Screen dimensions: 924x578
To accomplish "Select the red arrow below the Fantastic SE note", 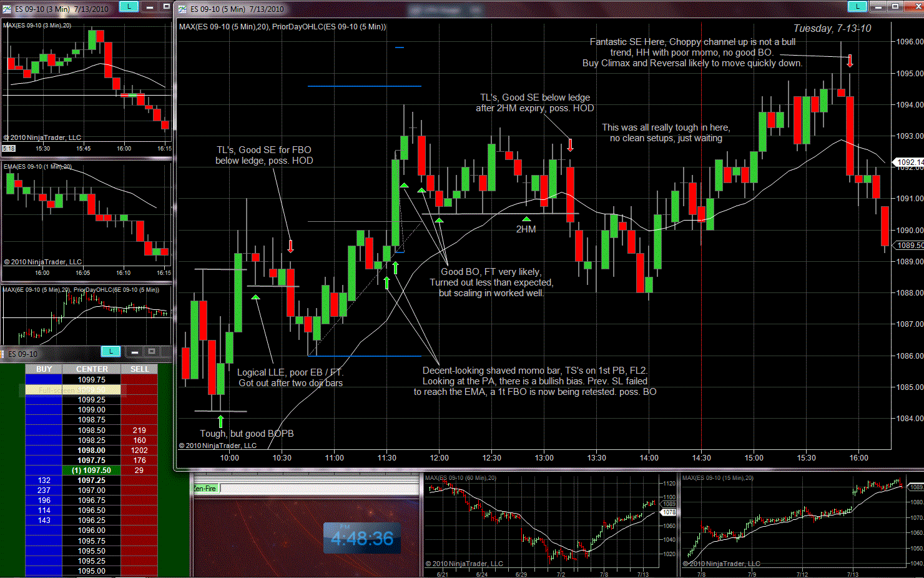I will point(850,61).
